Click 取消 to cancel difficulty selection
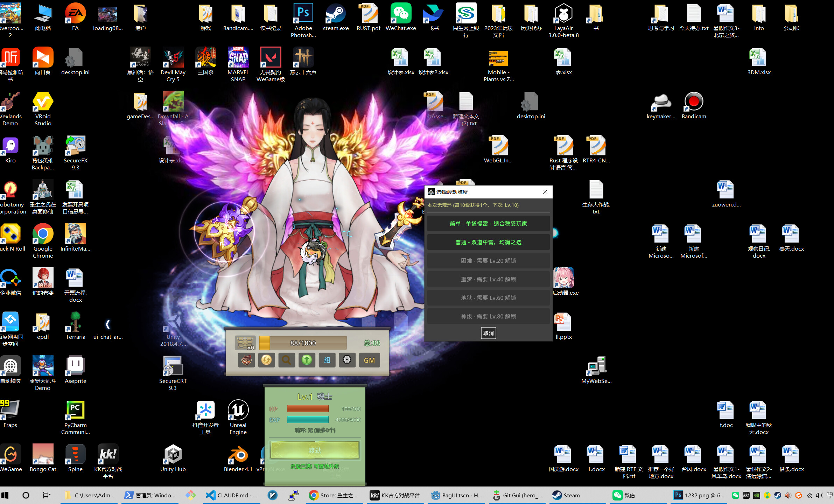 point(488,333)
